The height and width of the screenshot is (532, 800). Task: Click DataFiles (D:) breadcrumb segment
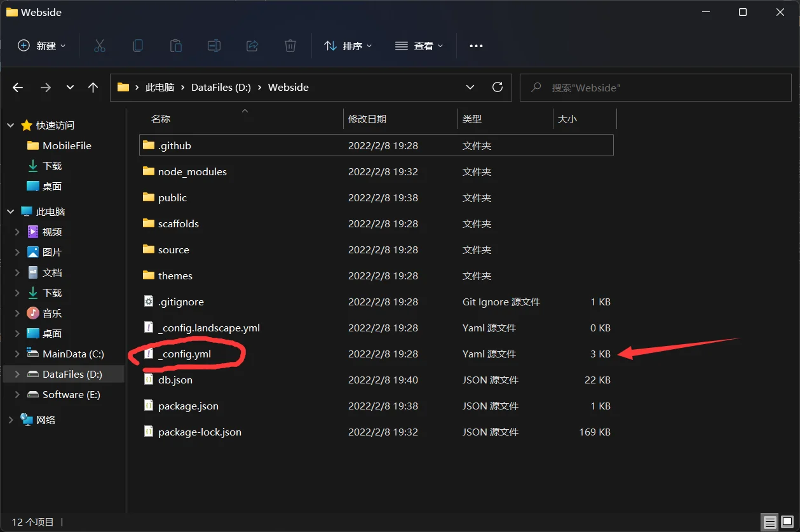221,88
